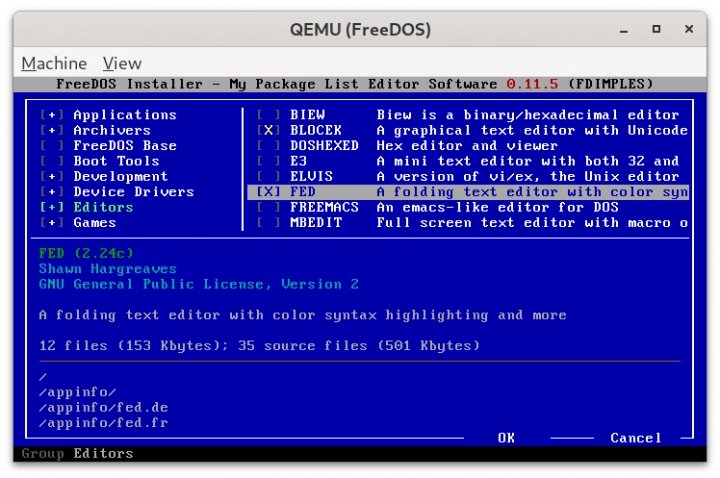This screenshot has height=478, width=720.
Task: Uncheck the FED package checkbox
Action: (x=268, y=192)
